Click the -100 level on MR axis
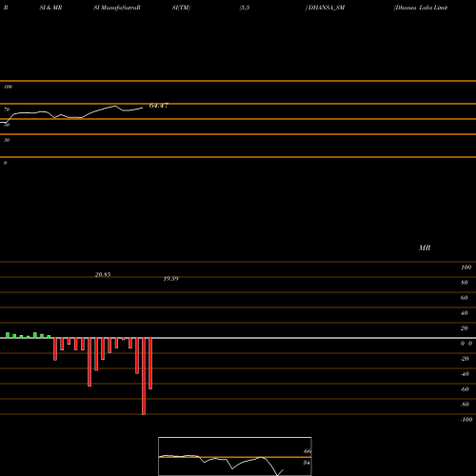The width and height of the screenshot is (476, 476). point(466,420)
